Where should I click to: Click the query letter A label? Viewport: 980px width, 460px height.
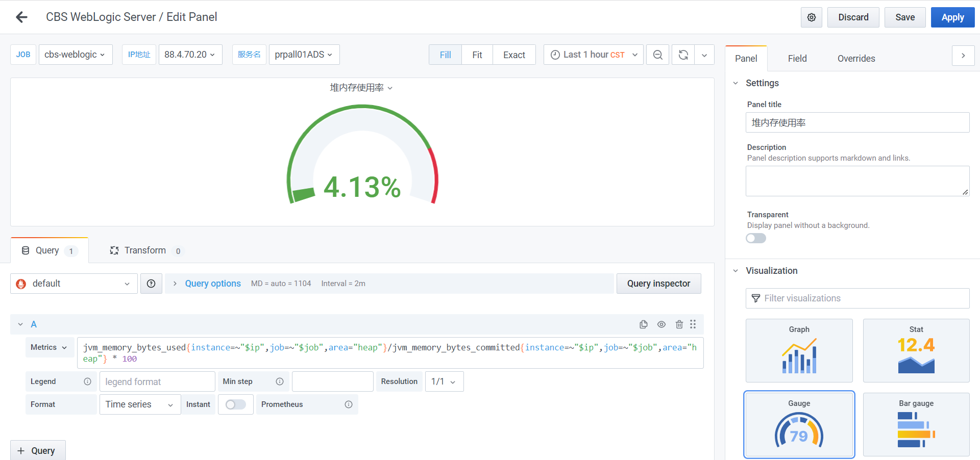[34, 324]
